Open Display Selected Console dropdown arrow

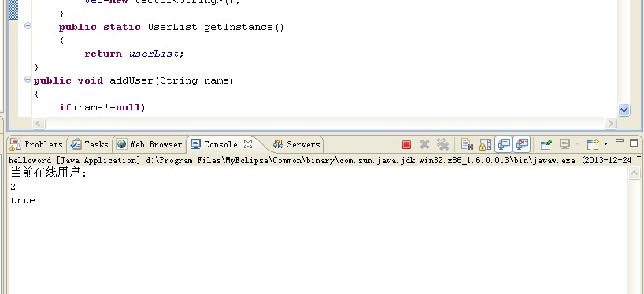(x=577, y=144)
